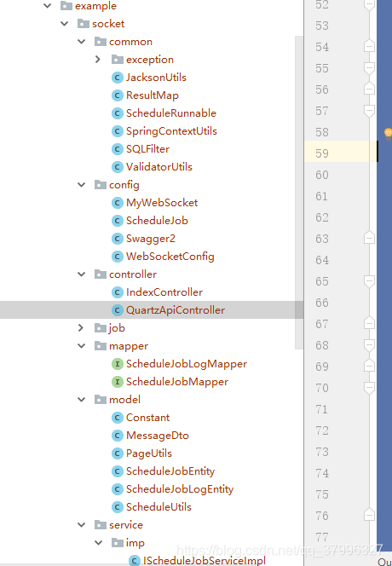Click the QuartzApiController class icon

pos(117,310)
